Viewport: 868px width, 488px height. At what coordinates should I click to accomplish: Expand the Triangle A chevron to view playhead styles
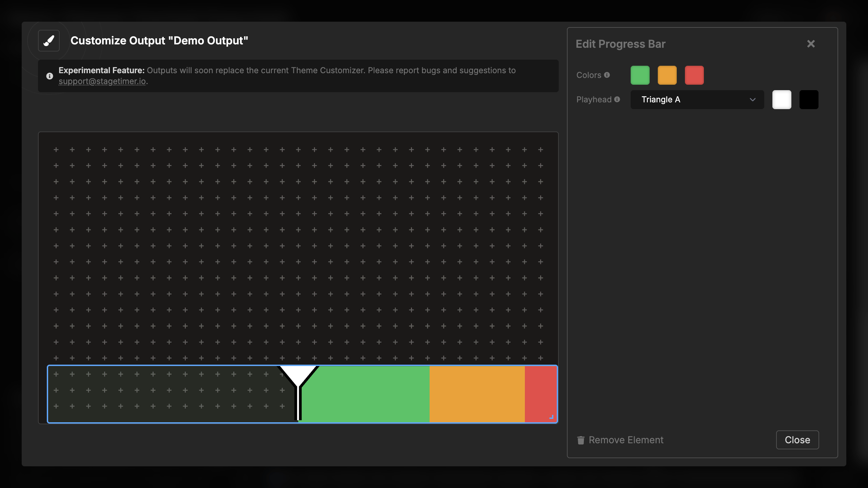(x=752, y=100)
